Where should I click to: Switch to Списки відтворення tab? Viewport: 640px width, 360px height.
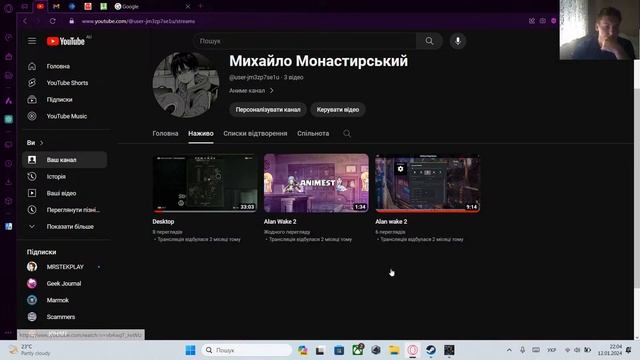[255, 133]
